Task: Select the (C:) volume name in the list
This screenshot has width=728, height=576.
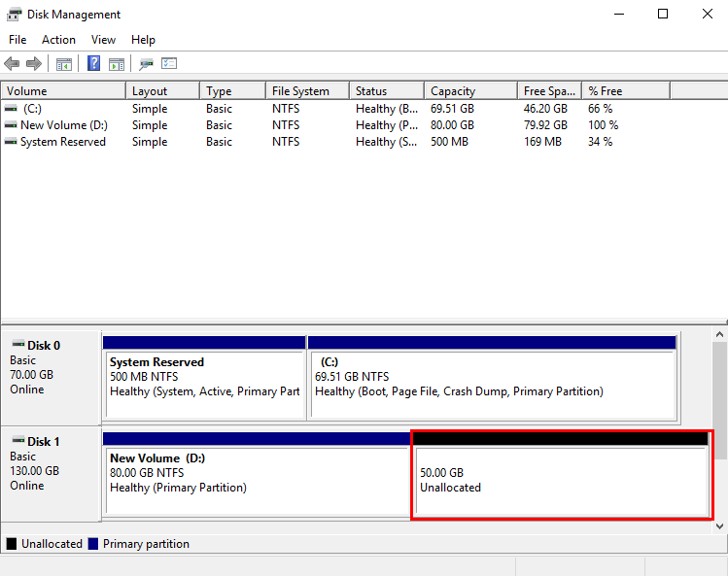Action: coord(32,109)
